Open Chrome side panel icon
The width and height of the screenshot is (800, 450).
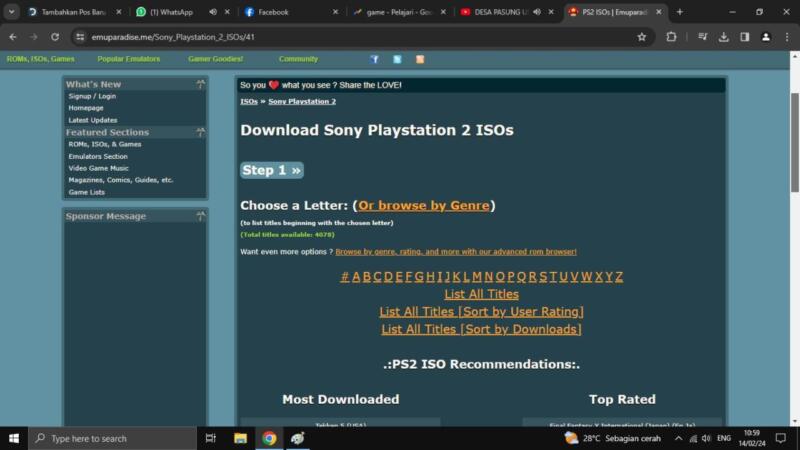[x=744, y=37]
